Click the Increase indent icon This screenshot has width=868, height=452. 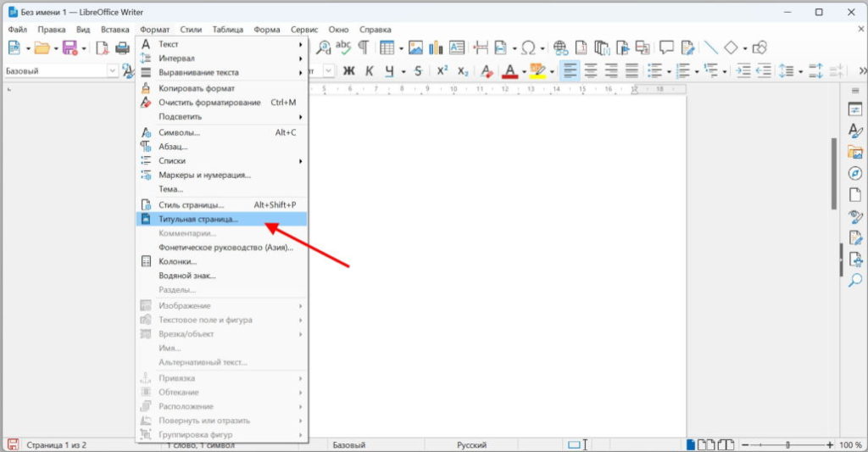pos(743,71)
